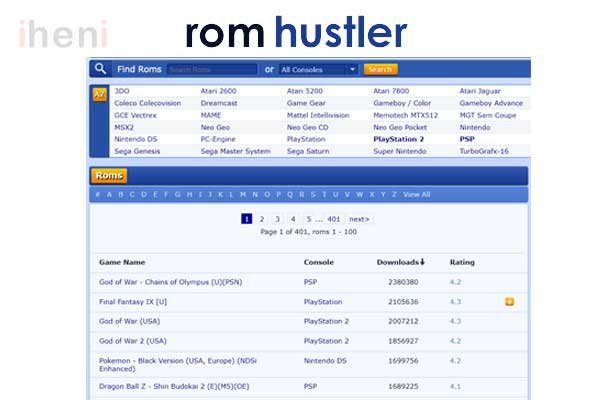Open Coleco Colecovision roms
The height and width of the screenshot is (400, 600).
(147, 103)
